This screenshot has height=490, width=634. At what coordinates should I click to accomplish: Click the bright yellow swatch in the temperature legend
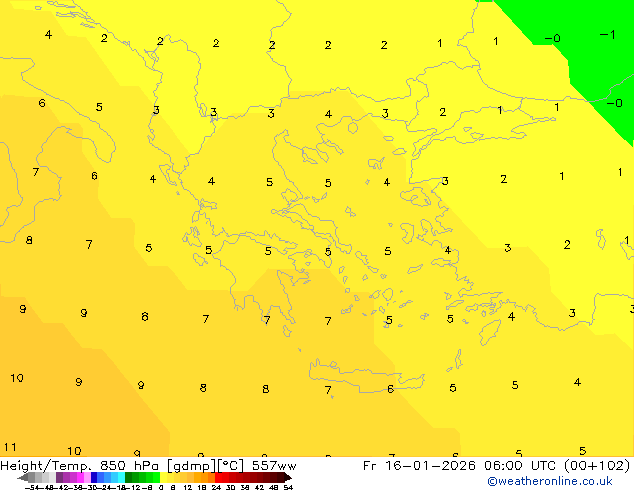click(x=163, y=477)
